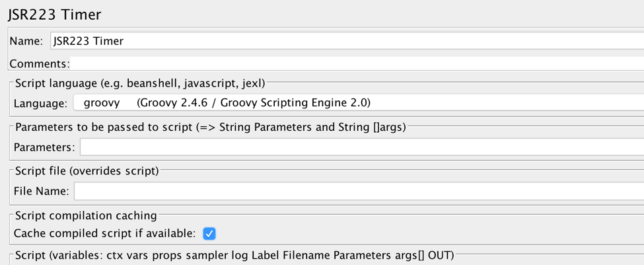644x265 pixels.
Task: Click 'Cache compiled script if available:' label
Action: coord(105,233)
